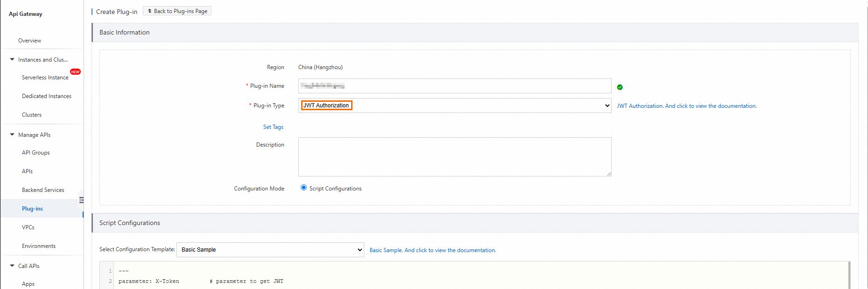Go to Dedicated Instances in the sidebar
868x289 pixels.
coord(47,96)
